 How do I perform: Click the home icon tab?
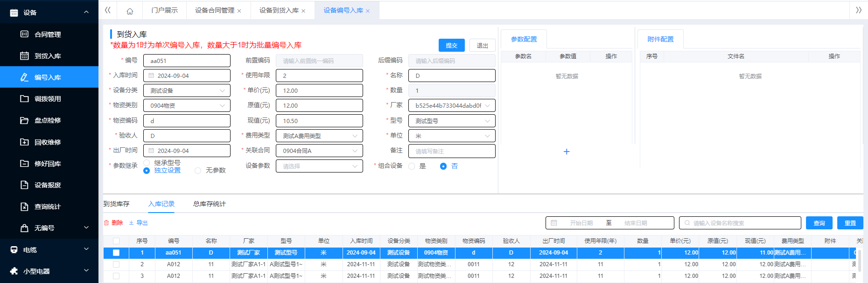point(130,11)
